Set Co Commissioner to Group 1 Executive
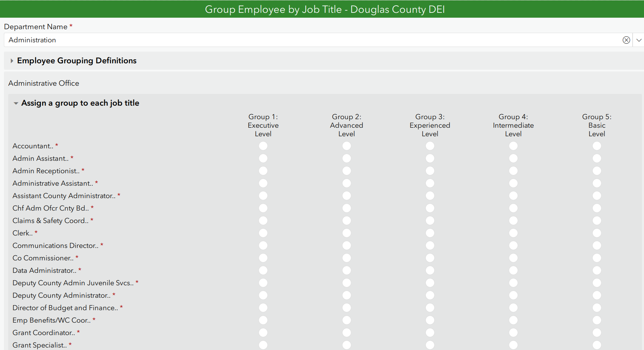The height and width of the screenshot is (350, 644). (263, 258)
